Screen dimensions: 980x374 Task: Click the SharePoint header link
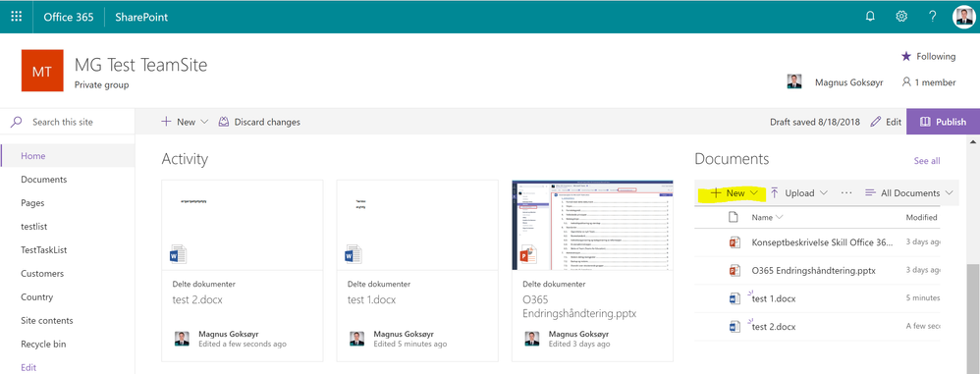pos(141,17)
